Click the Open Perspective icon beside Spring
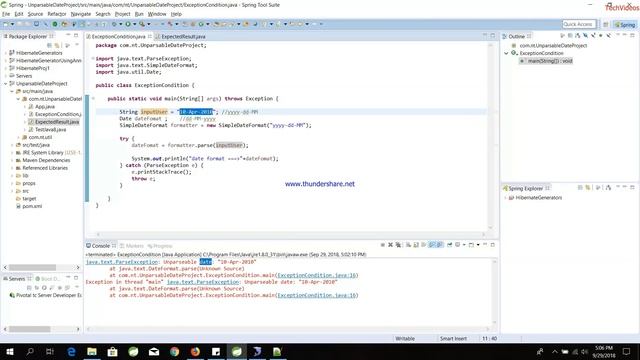Image resolution: width=640 pixels, height=360 pixels. 606,24
